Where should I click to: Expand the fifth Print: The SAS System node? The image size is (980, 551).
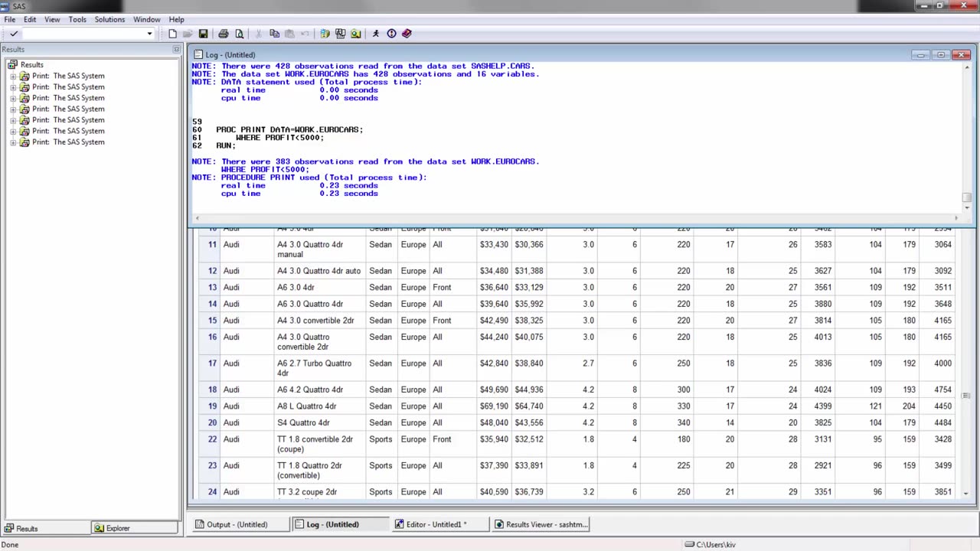pyautogui.click(x=13, y=120)
